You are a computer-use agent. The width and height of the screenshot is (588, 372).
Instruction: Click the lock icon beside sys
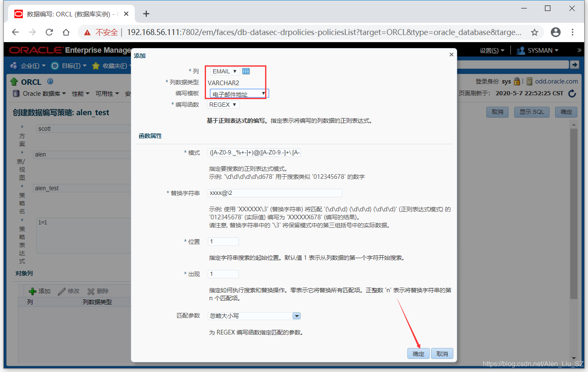[517, 81]
